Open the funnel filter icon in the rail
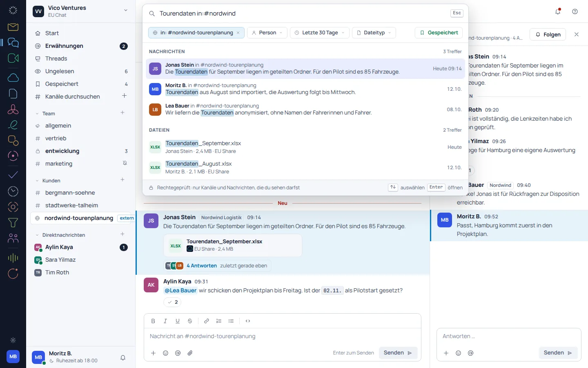This screenshot has height=368, width=588. [x=13, y=222]
